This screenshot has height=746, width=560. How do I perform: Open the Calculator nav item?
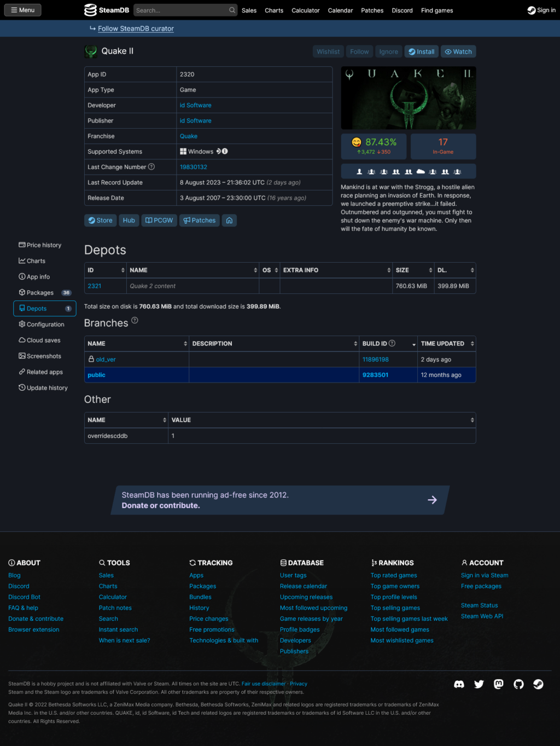306,10
